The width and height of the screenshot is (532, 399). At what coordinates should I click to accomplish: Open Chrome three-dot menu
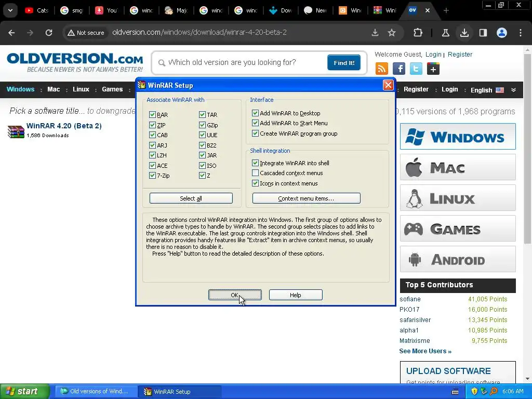(x=521, y=33)
